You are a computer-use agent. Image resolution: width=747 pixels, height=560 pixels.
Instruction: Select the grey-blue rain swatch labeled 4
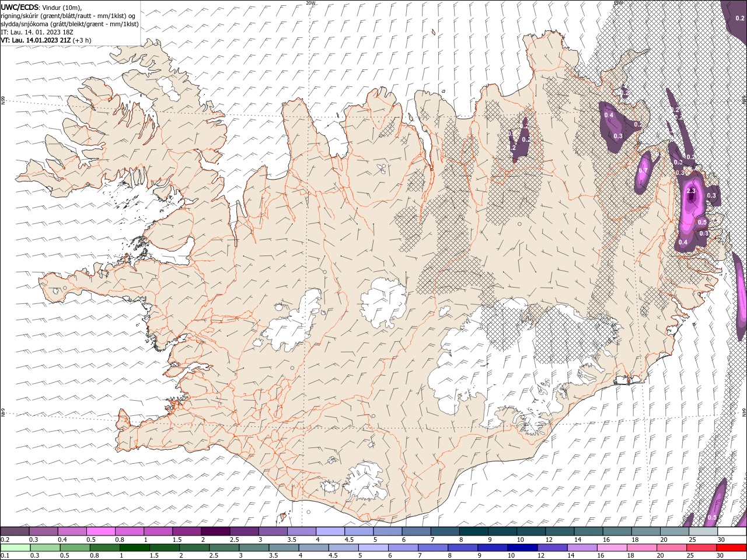(313, 548)
